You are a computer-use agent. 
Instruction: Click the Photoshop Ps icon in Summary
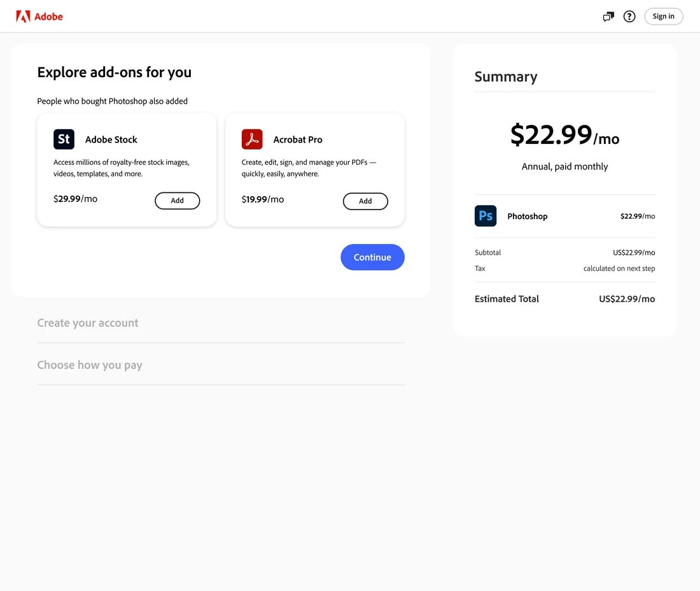486,216
